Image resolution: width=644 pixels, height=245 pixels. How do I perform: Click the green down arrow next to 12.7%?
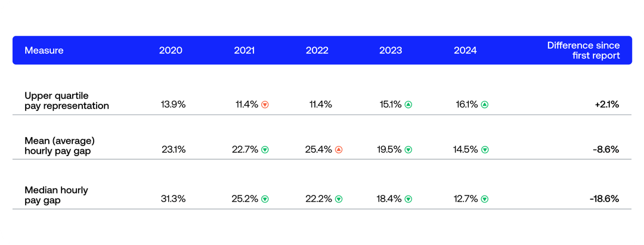pyautogui.click(x=485, y=199)
